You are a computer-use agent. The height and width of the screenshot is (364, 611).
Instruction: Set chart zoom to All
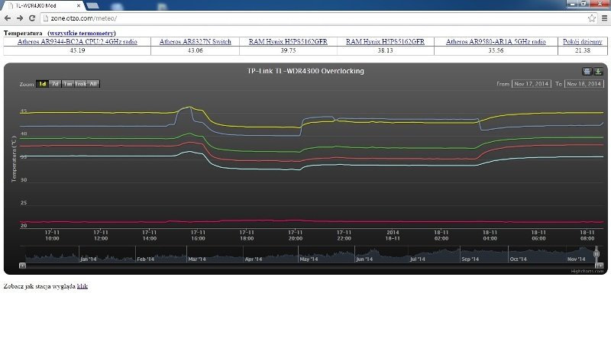(93, 84)
